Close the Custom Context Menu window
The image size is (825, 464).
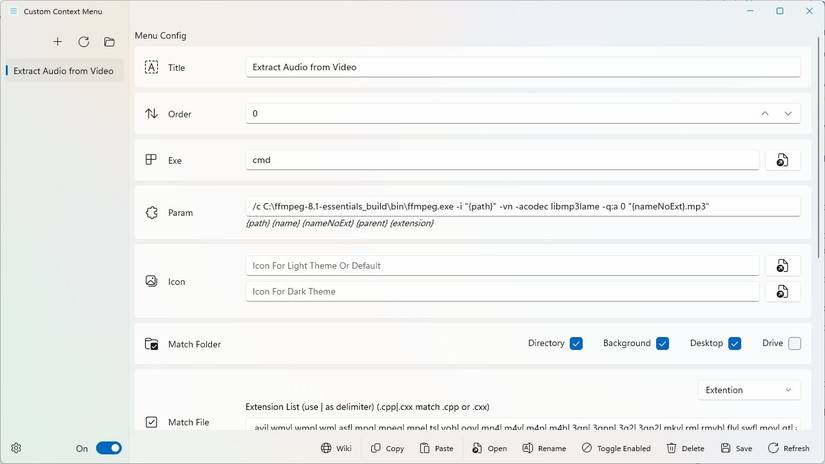click(809, 11)
